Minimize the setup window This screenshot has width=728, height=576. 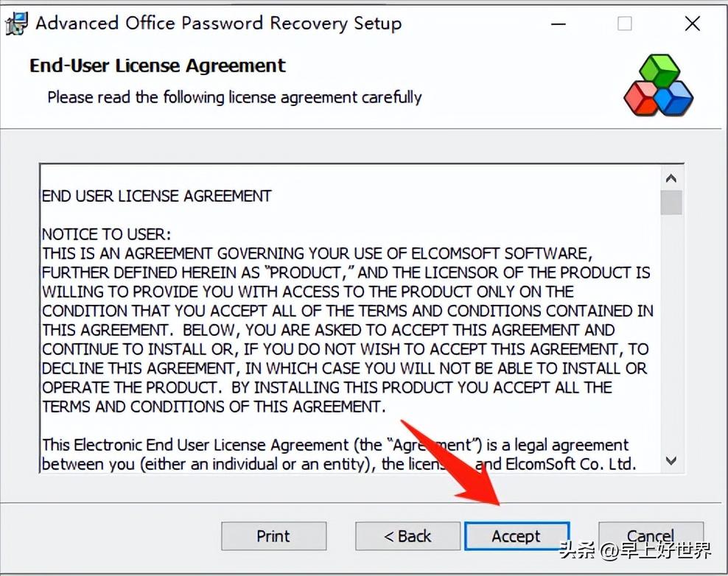(558, 24)
